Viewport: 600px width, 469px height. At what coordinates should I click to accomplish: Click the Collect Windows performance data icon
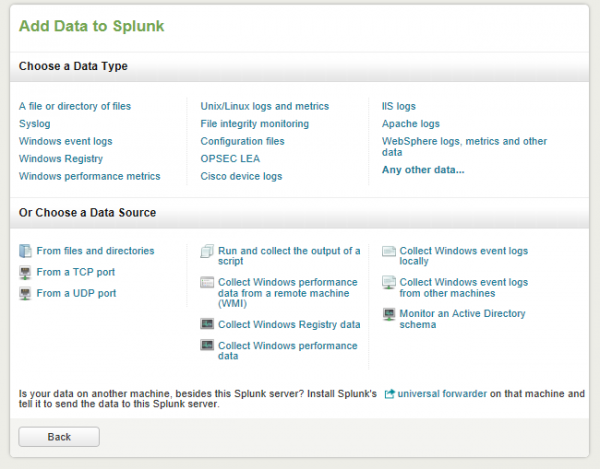(x=207, y=345)
